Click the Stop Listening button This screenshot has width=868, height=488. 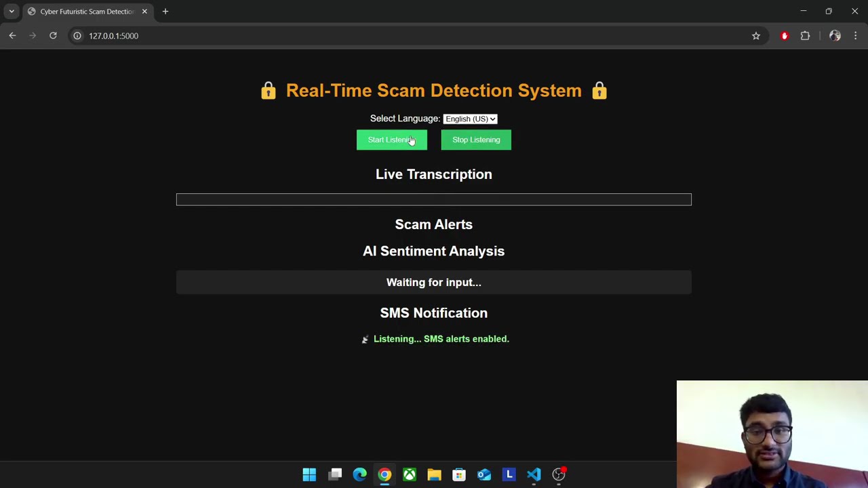tap(476, 140)
